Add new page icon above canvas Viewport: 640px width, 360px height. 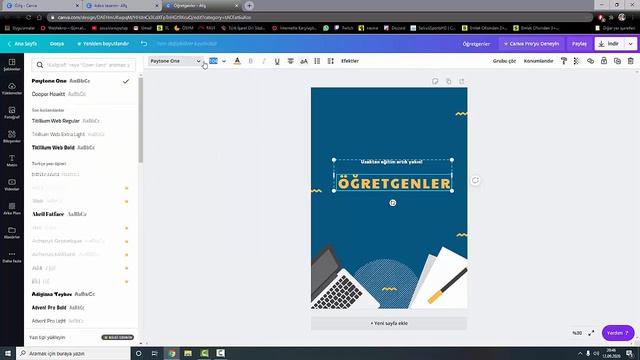point(462,81)
